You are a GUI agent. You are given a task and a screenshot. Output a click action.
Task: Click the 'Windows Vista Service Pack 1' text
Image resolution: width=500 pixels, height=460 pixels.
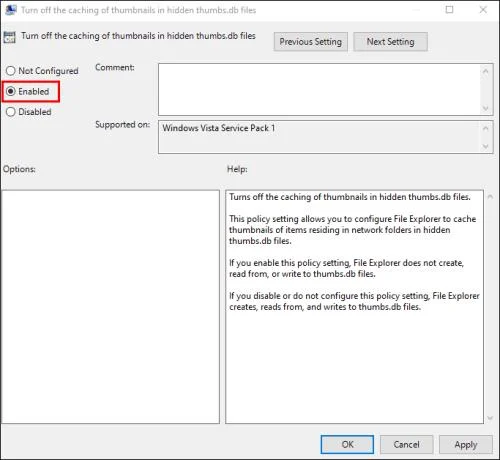tap(219, 128)
